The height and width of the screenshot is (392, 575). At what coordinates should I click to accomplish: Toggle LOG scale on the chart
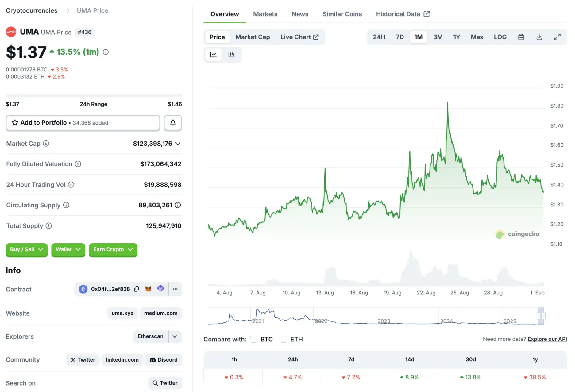point(500,37)
